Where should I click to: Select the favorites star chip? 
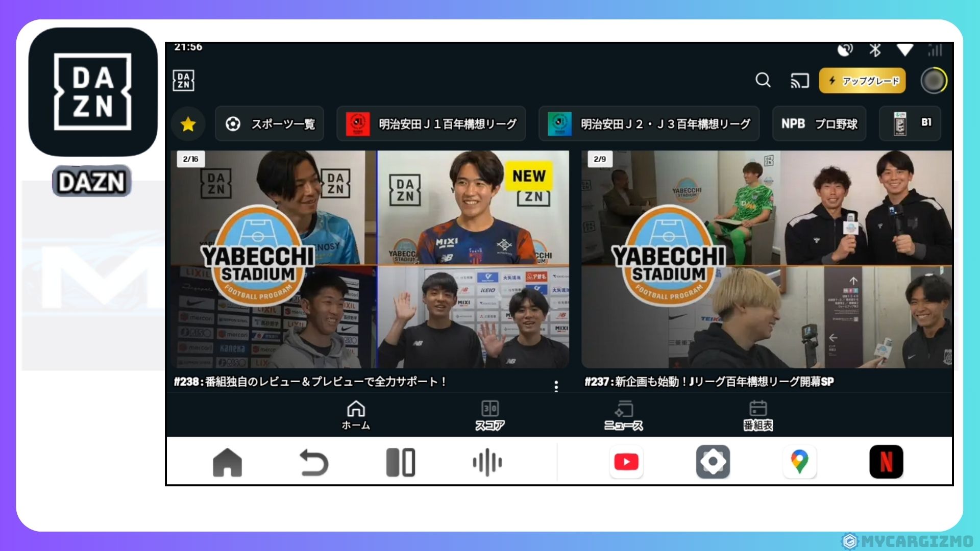(188, 124)
